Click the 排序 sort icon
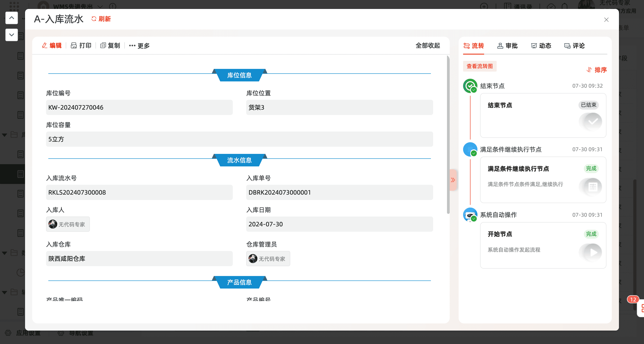Image resolution: width=644 pixels, height=344 pixels. point(589,70)
